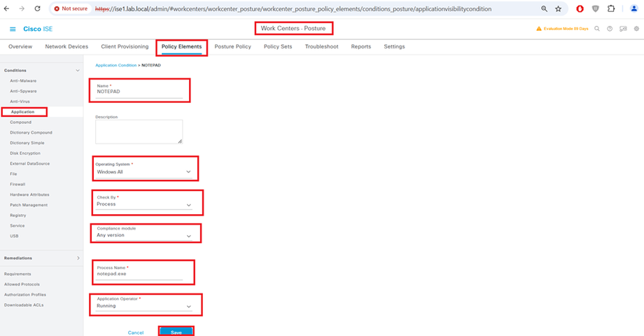The height and width of the screenshot is (336, 644).
Task: Click the red Opera extension icon
Action: coord(580,8)
